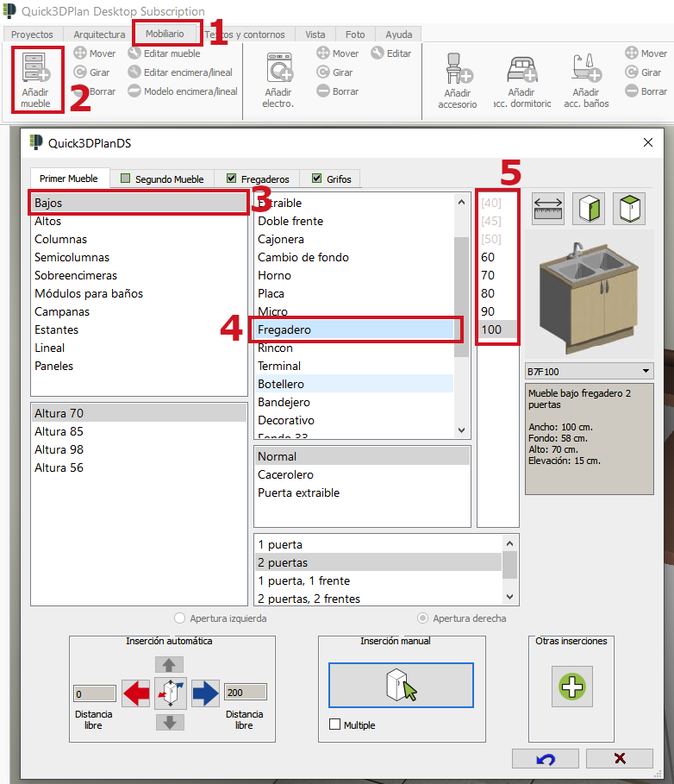This screenshot has height=784, width=674.
Task: Select the Apertura izquierda radio button
Action: click(180, 618)
